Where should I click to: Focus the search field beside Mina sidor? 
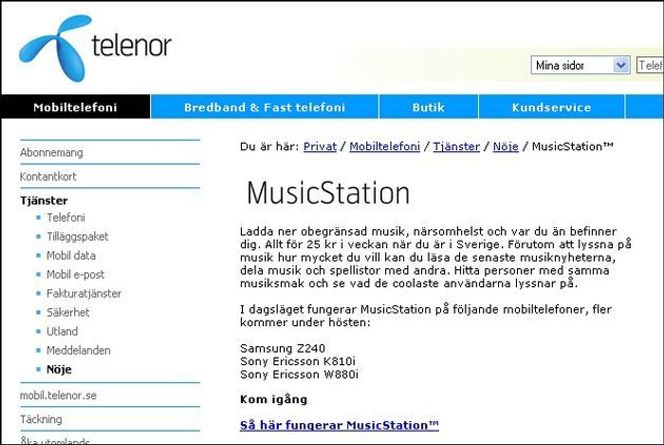650,65
